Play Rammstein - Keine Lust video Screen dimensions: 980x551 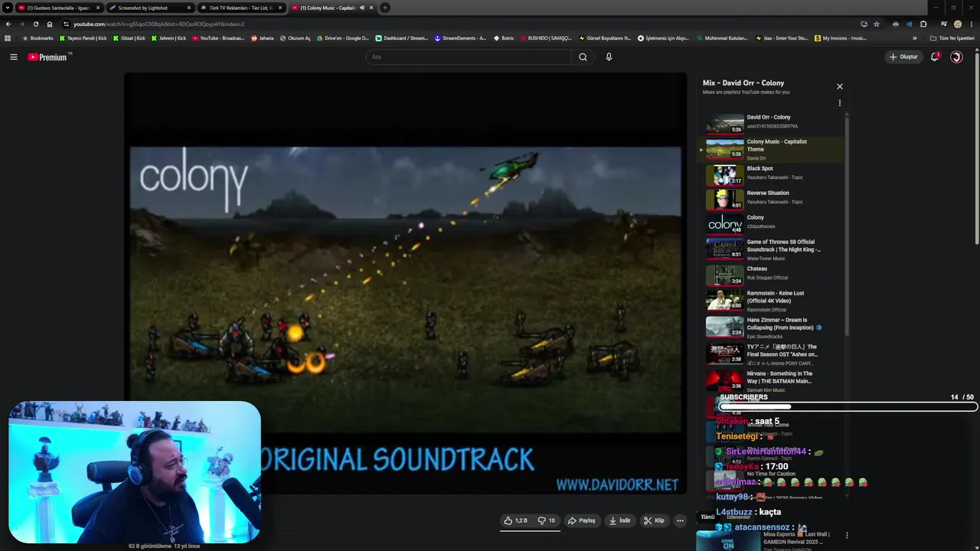[773, 300]
